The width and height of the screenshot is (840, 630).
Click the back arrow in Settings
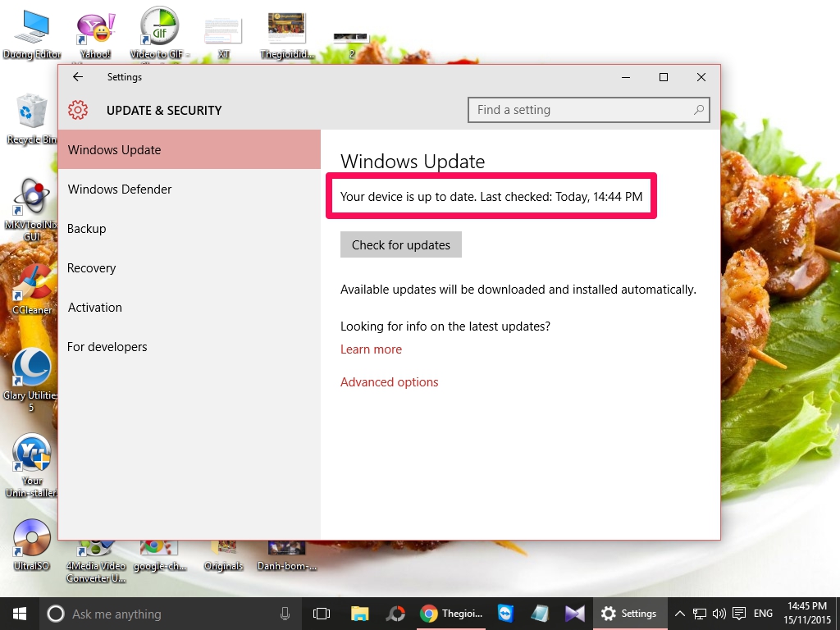(x=78, y=76)
